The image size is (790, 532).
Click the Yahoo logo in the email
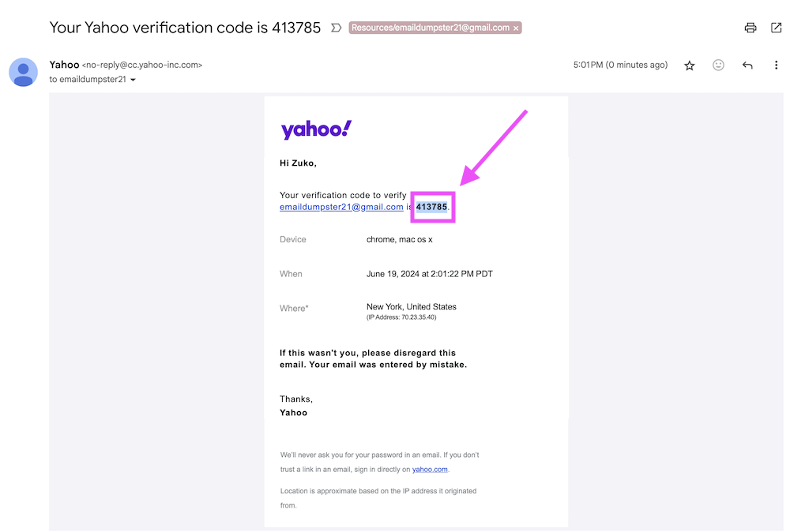(x=316, y=130)
